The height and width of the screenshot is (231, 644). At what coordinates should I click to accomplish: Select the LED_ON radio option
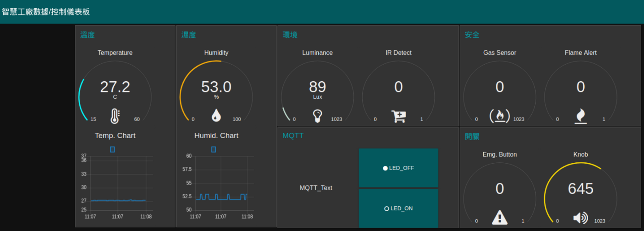click(x=398, y=208)
